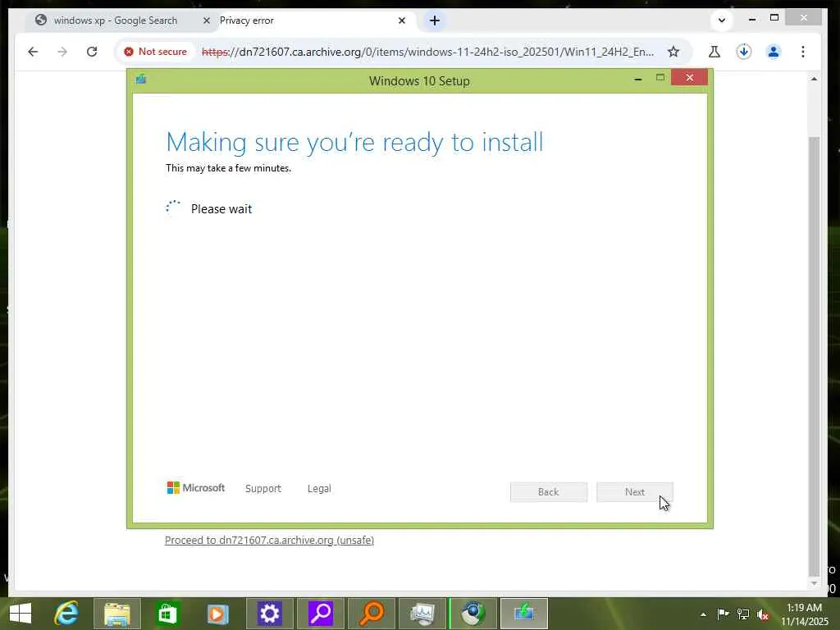Click the page scrollbar up arrow
Viewport: 840px width, 630px height.
814,80
